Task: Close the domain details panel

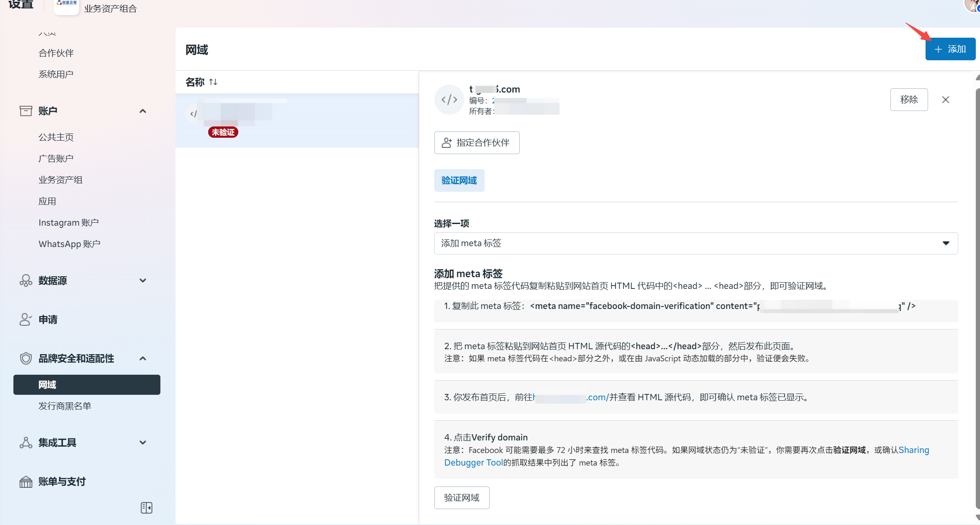Action: click(945, 100)
